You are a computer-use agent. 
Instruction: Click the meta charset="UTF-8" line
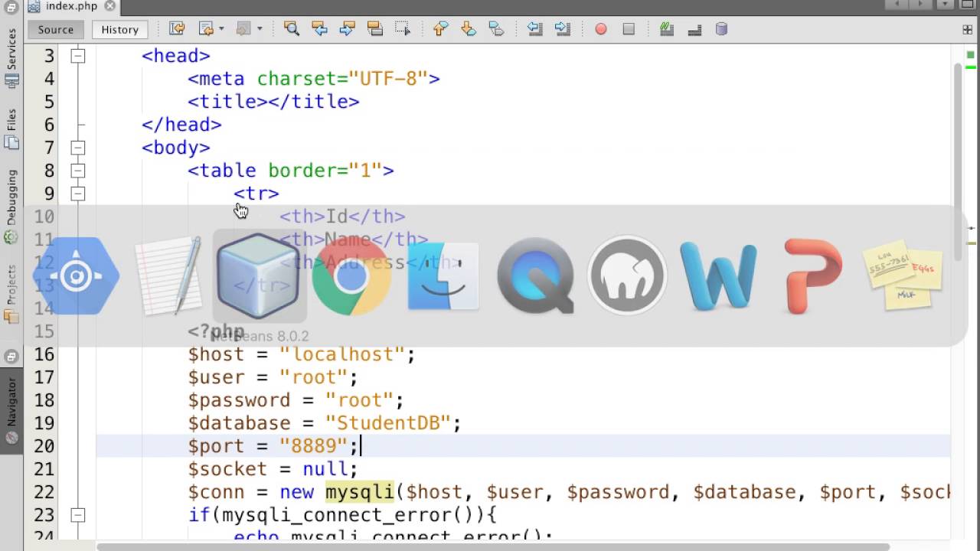[x=314, y=79]
